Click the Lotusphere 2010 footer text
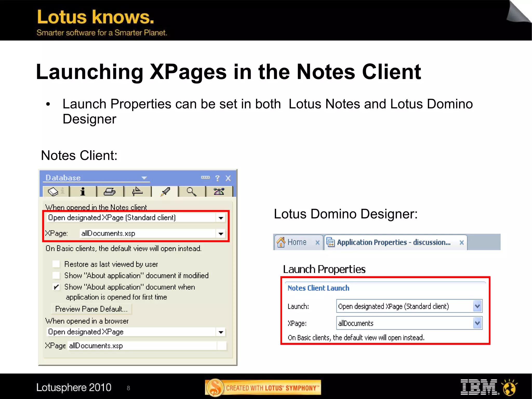This screenshot has height=399, width=532. pyautogui.click(x=74, y=387)
